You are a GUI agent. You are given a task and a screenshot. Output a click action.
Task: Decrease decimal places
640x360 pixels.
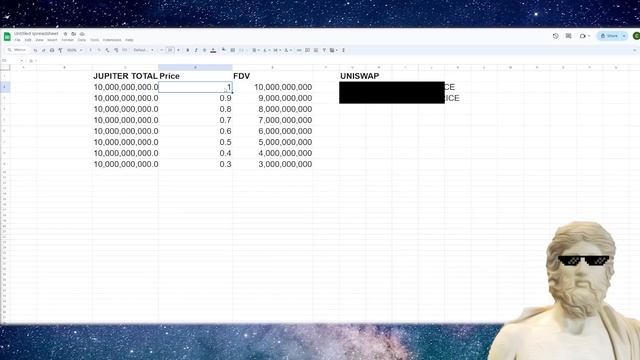[x=107, y=50]
